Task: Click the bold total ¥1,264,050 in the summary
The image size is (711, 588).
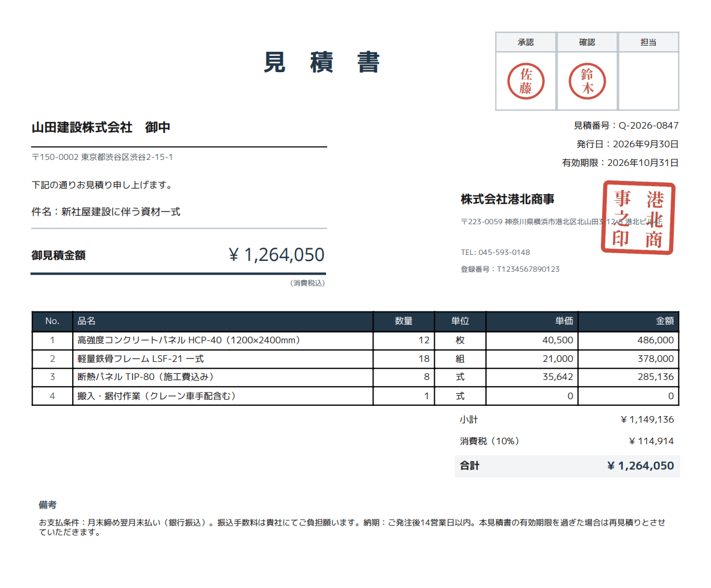Action: pos(641,465)
